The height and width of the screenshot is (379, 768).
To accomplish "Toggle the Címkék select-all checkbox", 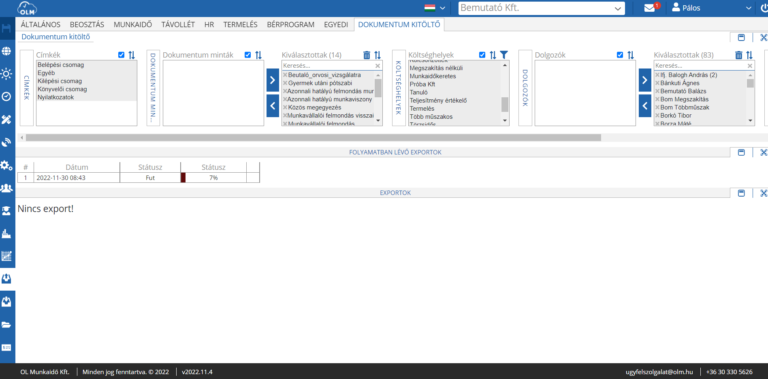I will click(121, 55).
